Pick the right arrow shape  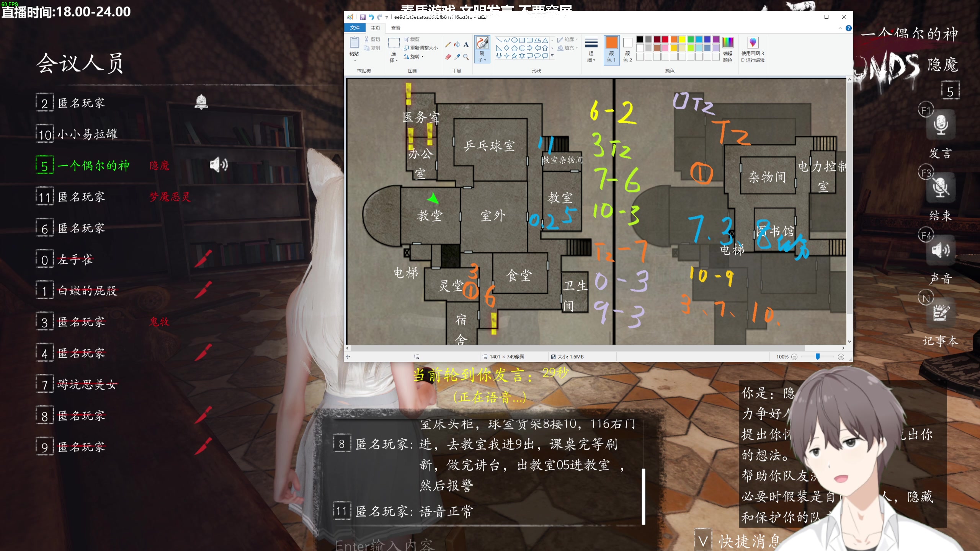pos(530,48)
